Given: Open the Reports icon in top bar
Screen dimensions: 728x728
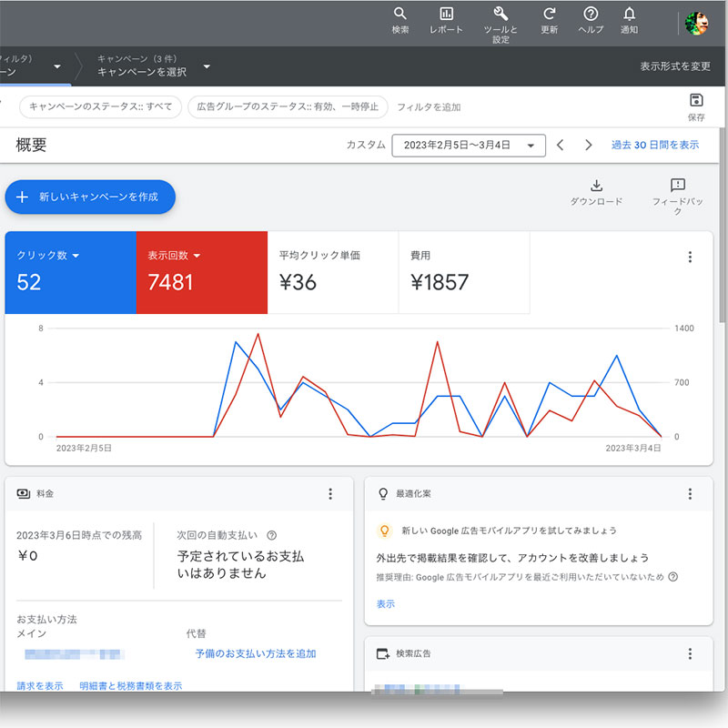Looking at the screenshot, I should coord(447,14).
